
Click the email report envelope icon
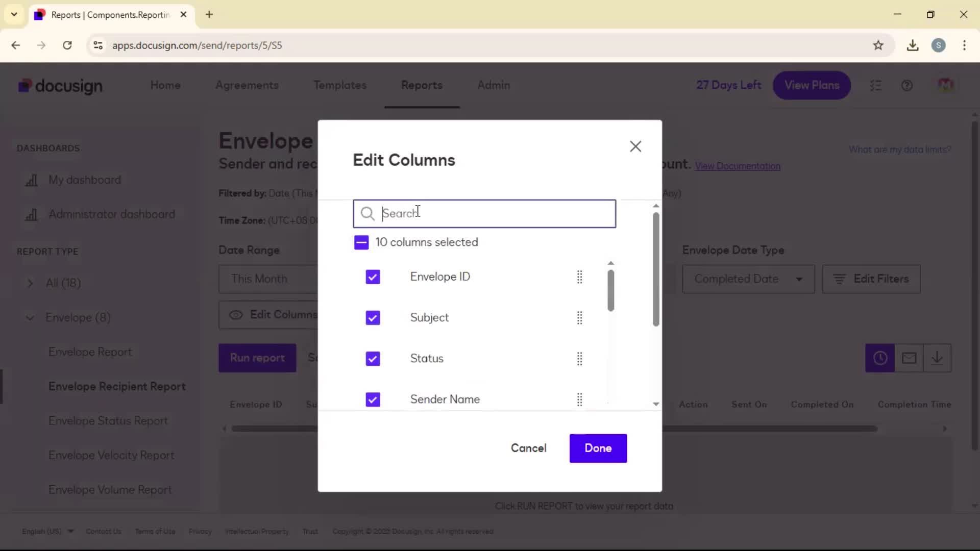pyautogui.click(x=909, y=358)
